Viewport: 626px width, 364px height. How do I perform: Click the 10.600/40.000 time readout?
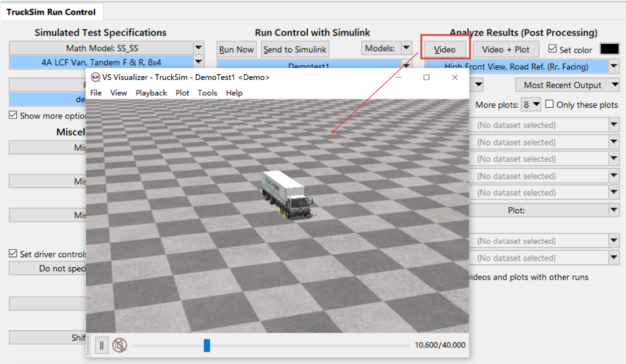click(440, 345)
